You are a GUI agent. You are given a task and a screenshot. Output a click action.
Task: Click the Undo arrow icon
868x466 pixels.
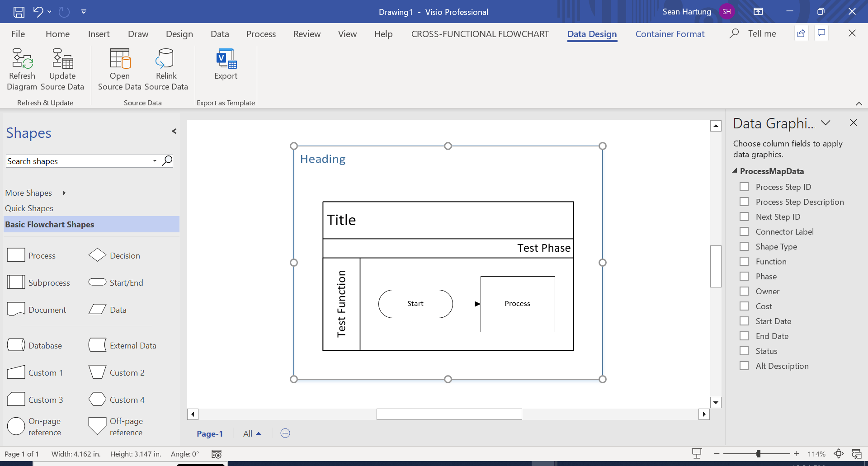click(x=38, y=12)
